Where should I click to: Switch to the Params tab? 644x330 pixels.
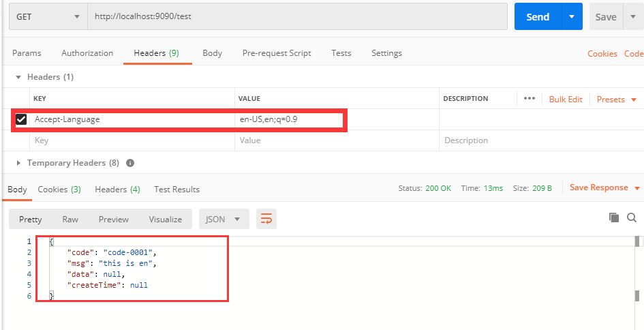coord(27,53)
